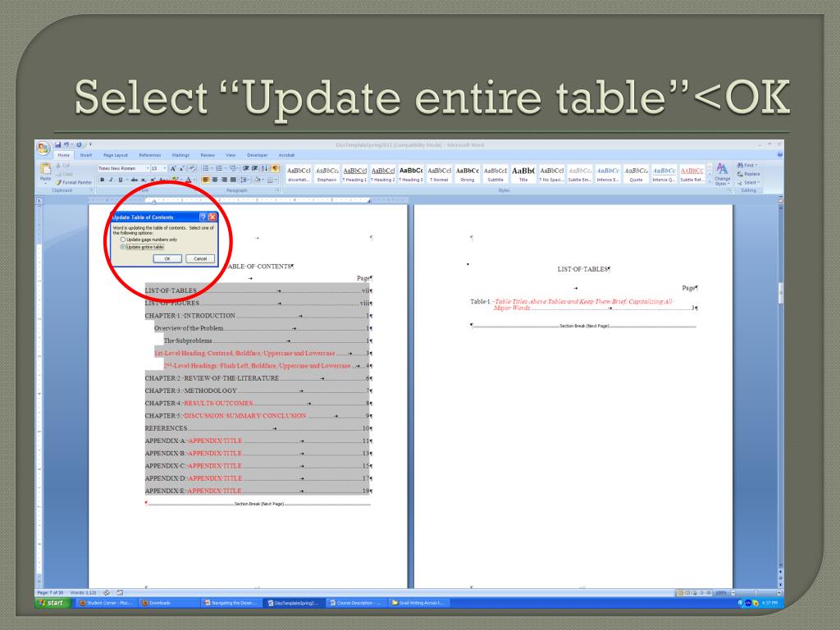Click Replace in Editing group

748,174
